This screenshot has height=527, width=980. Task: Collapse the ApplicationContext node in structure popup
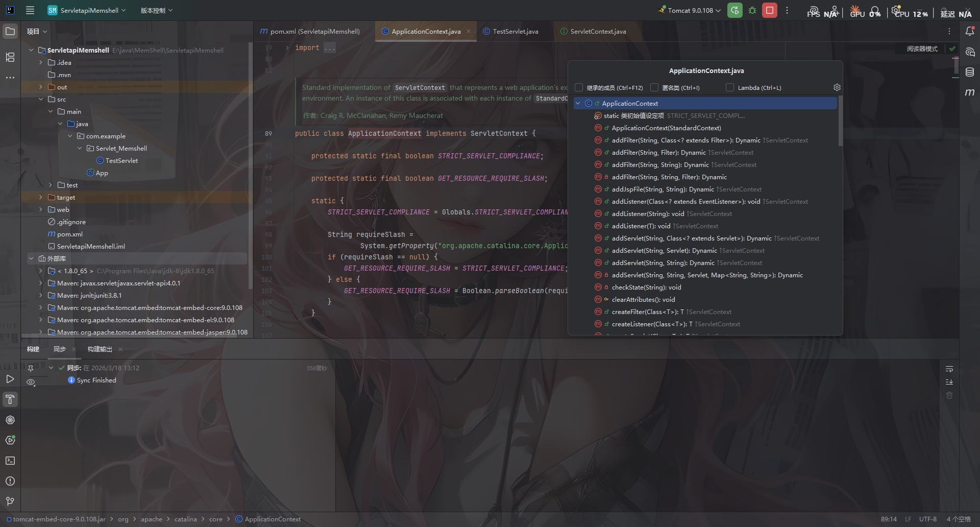578,103
